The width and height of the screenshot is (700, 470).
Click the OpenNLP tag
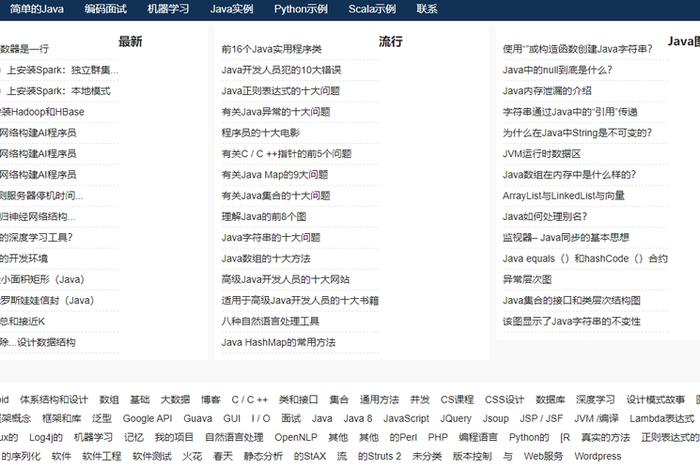pos(296,437)
